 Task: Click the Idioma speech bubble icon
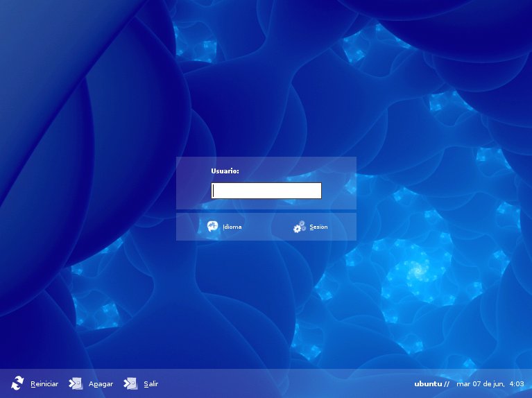[213, 226]
